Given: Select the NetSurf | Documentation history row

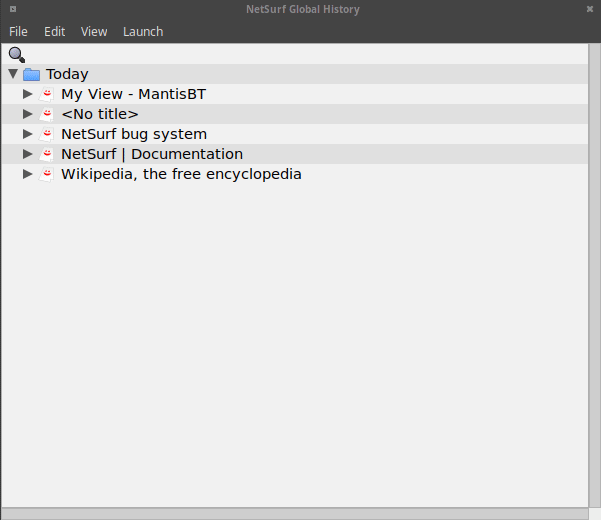Looking at the screenshot, I should pyautogui.click(x=152, y=154).
